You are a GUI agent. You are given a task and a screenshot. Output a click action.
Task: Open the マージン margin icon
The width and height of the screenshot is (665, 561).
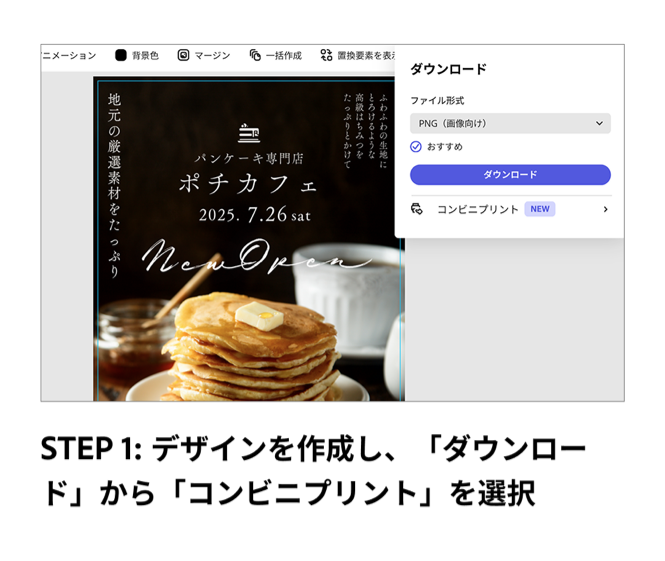tap(183, 55)
